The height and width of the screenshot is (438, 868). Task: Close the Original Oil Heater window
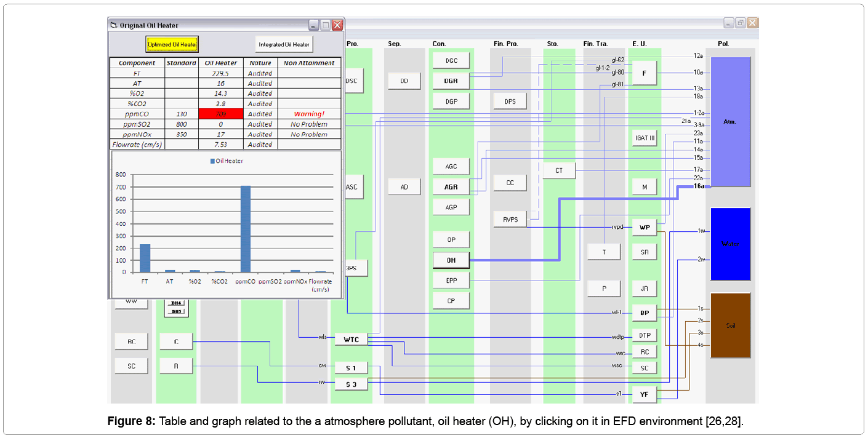pyautogui.click(x=337, y=25)
